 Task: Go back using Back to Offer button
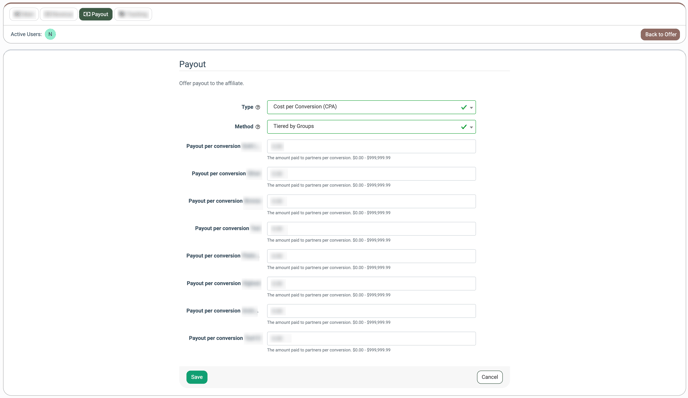tap(660, 34)
